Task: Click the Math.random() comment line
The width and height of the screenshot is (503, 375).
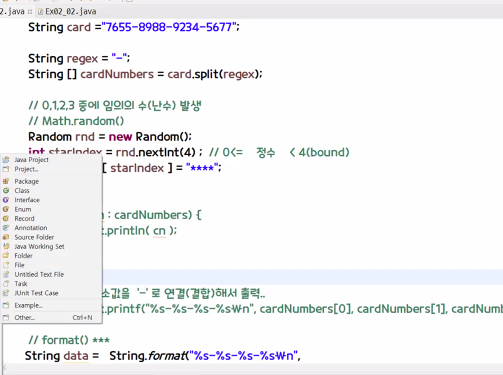Action: pyautogui.click(x=76, y=121)
